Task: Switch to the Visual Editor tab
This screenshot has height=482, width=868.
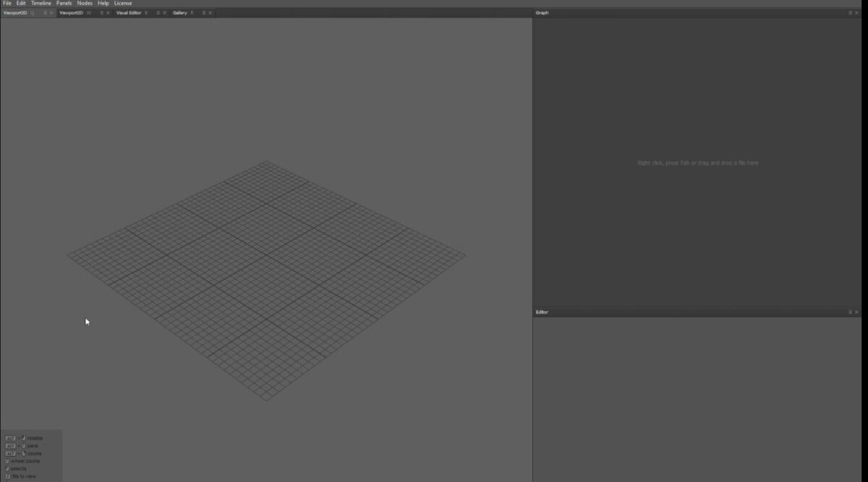Action: click(x=128, y=12)
